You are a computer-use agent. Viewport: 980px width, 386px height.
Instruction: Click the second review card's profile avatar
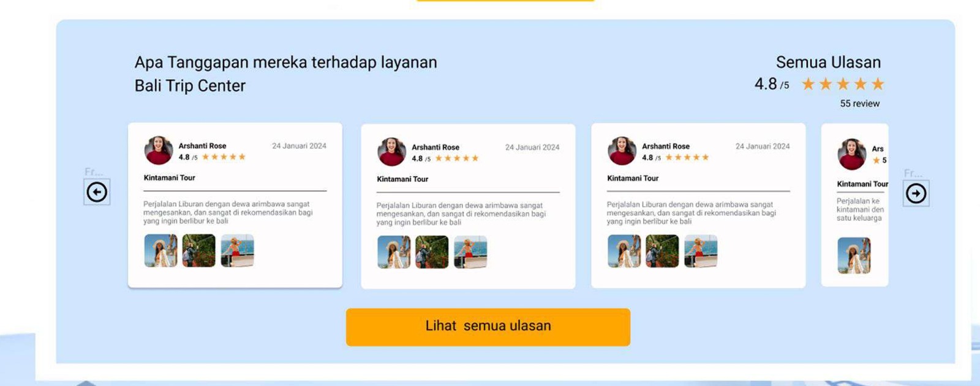click(392, 152)
